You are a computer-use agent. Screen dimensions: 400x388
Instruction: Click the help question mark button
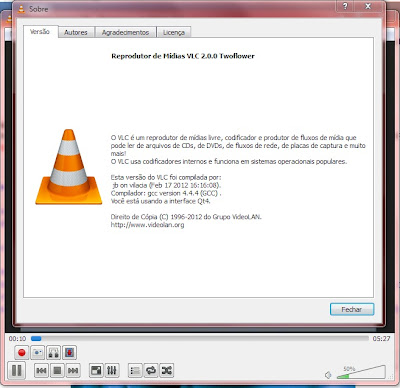(x=346, y=6)
